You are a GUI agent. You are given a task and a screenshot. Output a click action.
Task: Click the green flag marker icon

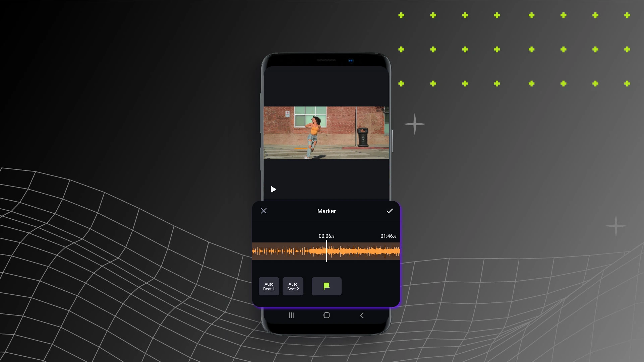(327, 286)
